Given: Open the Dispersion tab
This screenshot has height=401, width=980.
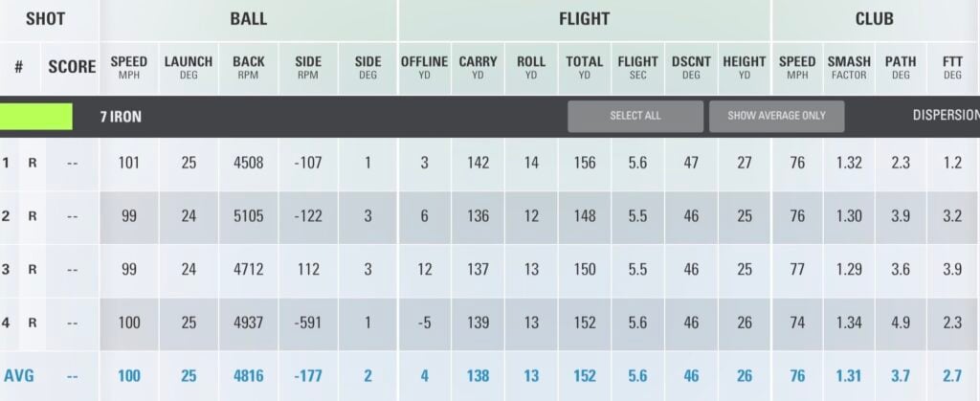Looking at the screenshot, I should pyautogui.click(x=945, y=116).
